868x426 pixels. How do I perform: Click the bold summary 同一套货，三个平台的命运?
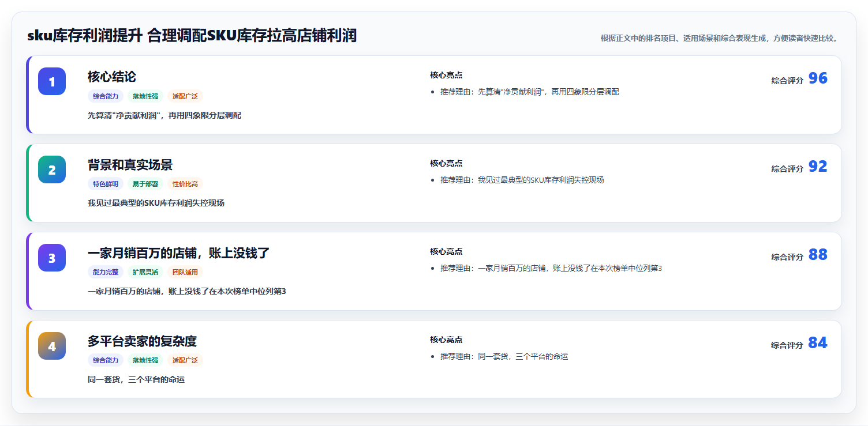click(136, 379)
